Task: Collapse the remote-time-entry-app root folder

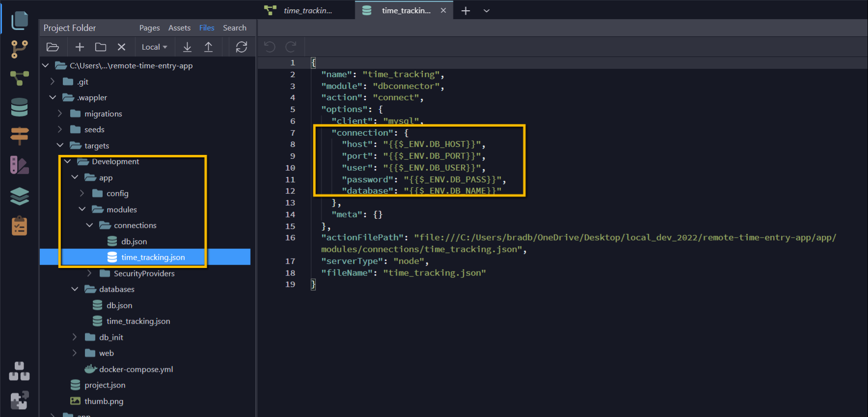Action: [45, 65]
